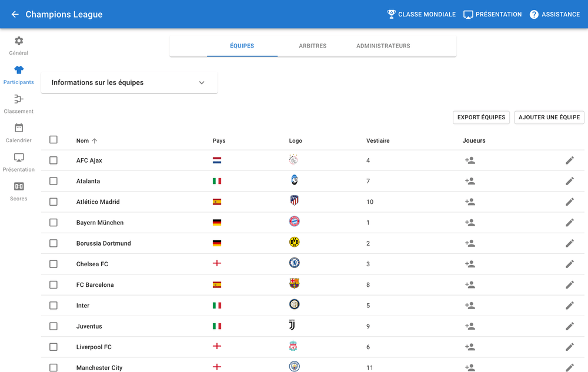The image size is (588, 372).
Task: Add players to Atlético Madrid
Action: (470, 202)
